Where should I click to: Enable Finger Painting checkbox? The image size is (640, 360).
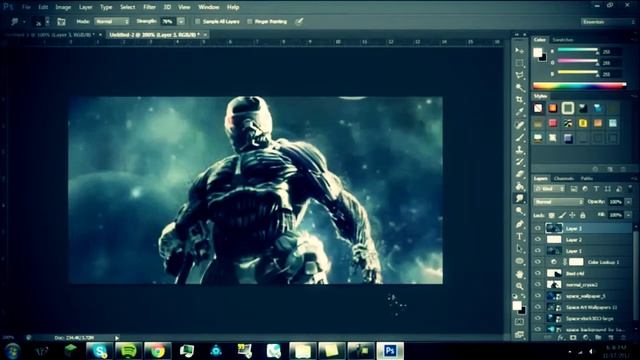[250, 21]
